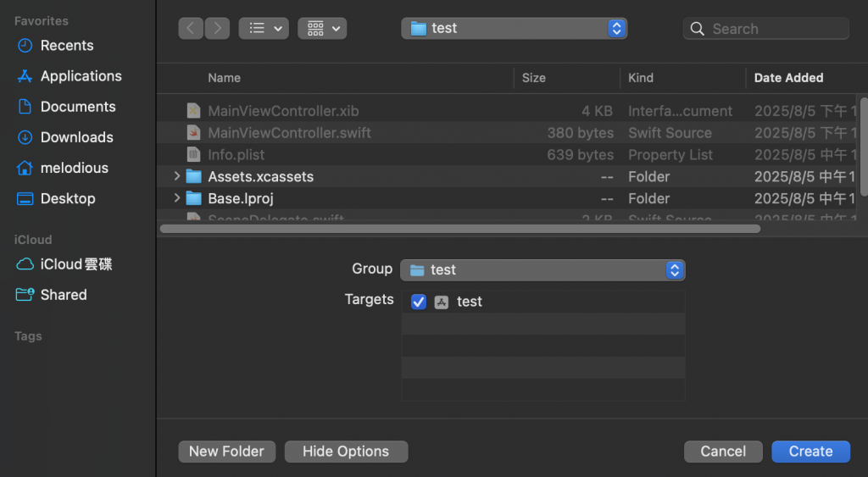
Task: Click the Recents clock icon in sidebar
Action: point(25,46)
